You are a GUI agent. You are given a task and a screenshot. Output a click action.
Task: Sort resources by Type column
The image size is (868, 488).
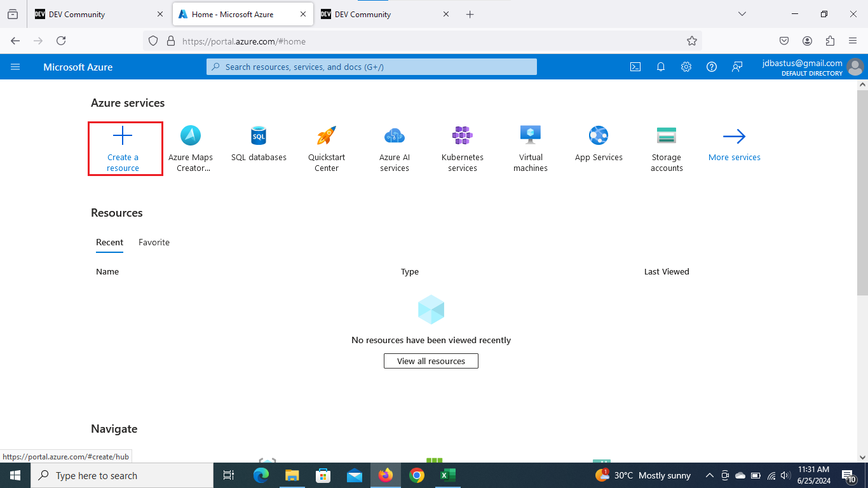pos(410,271)
